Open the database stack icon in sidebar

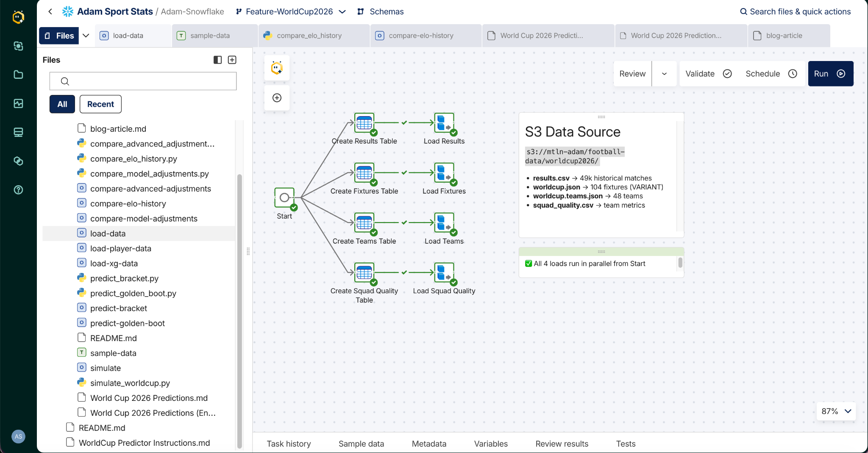[x=18, y=132]
